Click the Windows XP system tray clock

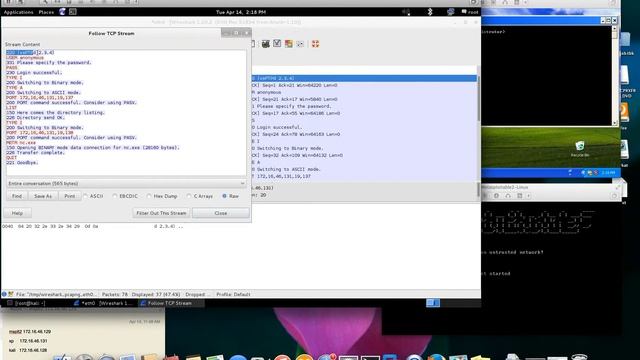(x=608, y=173)
